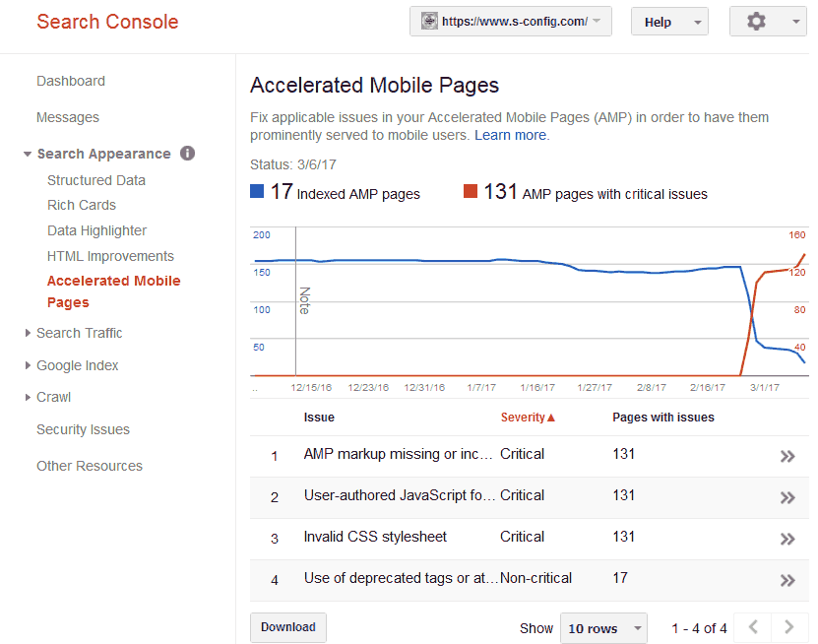Go to previous results page arrow
Viewport: 818px width, 644px height.
pos(753,627)
